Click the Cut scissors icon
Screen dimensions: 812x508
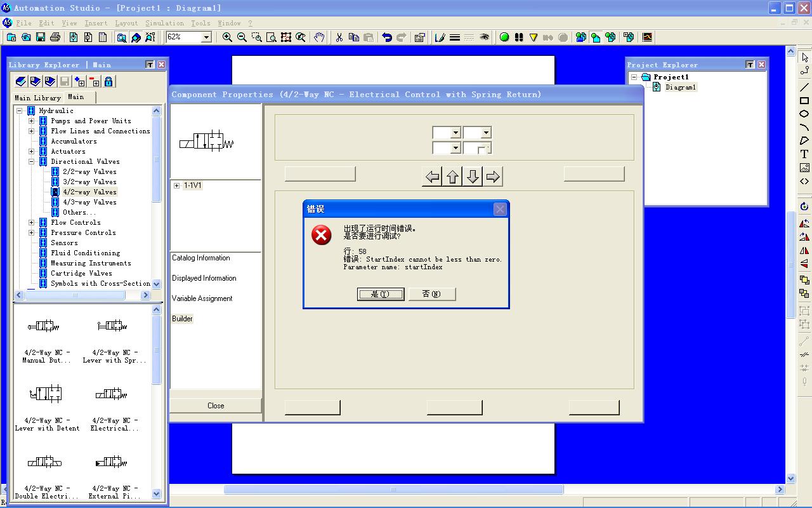[x=339, y=37]
